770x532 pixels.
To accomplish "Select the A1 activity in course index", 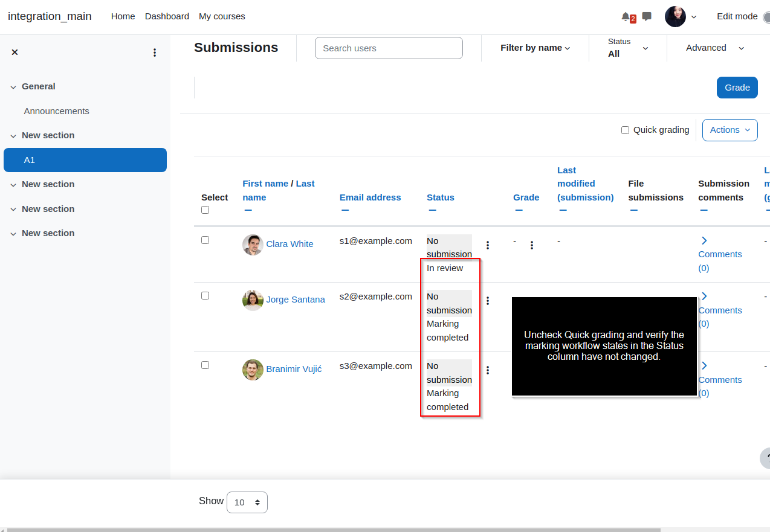I will coord(85,160).
